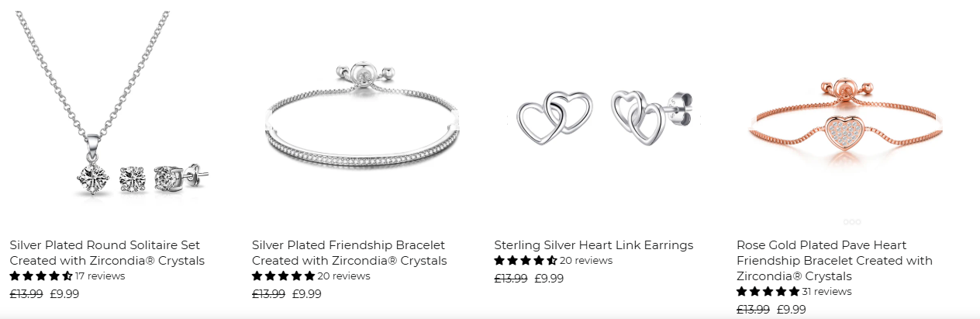Click the £9.99 price of the Heart Link Earrings
This screenshot has width=980, height=319.
[549, 279]
